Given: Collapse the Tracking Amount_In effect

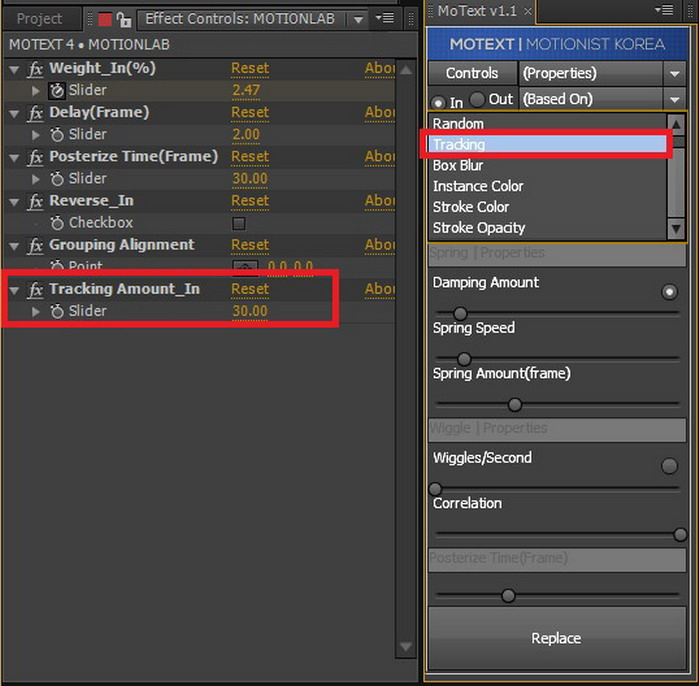Looking at the screenshot, I should (14, 290).
